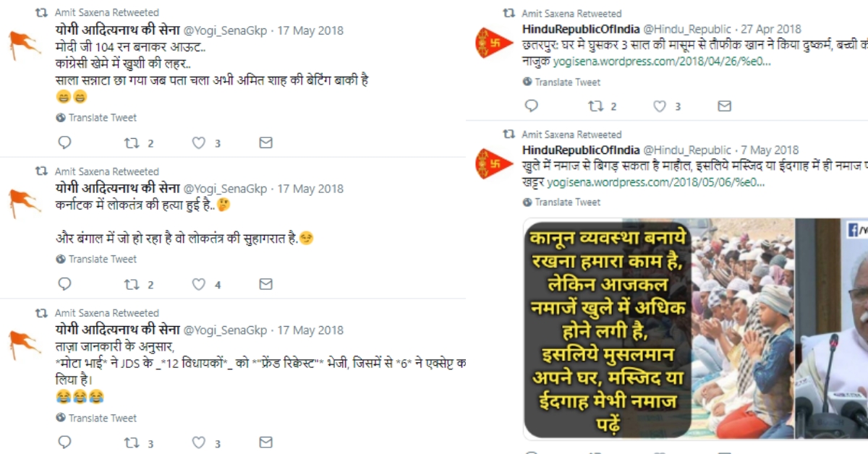The image size is (868, 454).
Task: Open the Amit Saxena Retweeted label above the 27 Apr tweet
Action: pos(571,13)
